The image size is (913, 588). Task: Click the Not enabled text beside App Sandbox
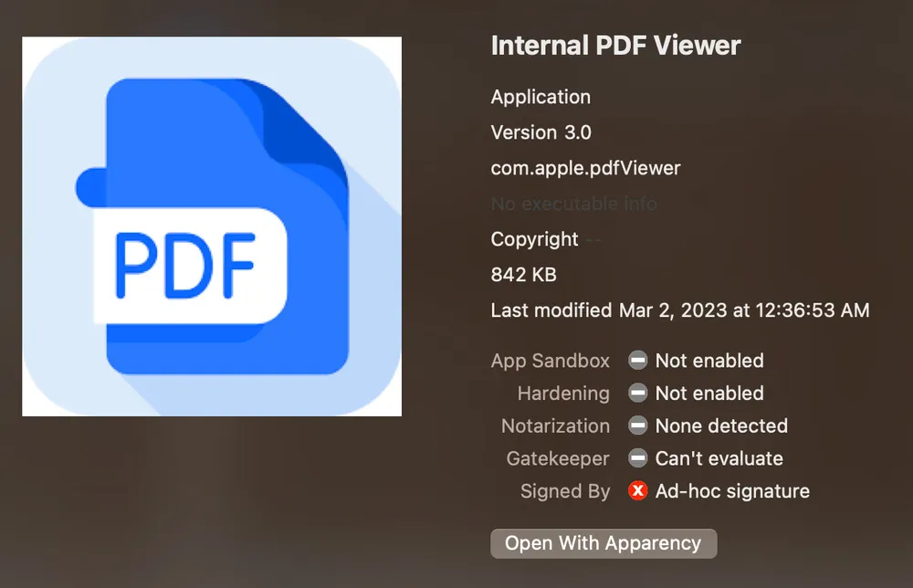tap(708, 361)
